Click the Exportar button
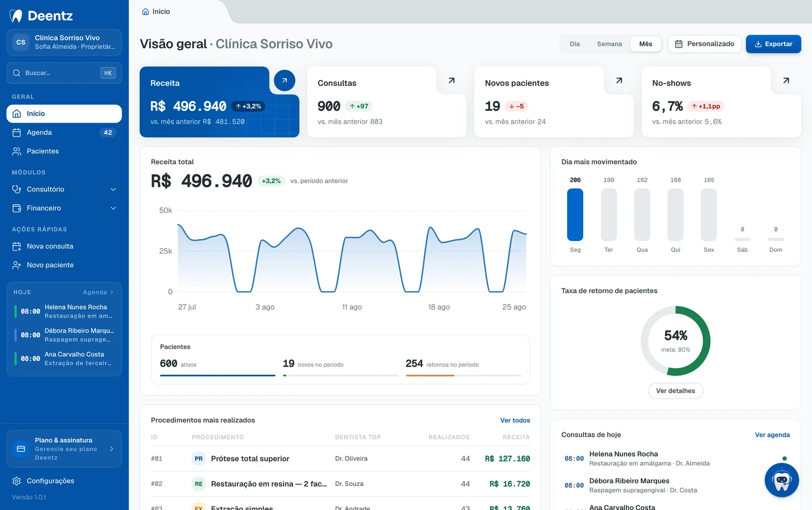Image resolution: width=812 pixels, height=510 pixels. (774, 44)
